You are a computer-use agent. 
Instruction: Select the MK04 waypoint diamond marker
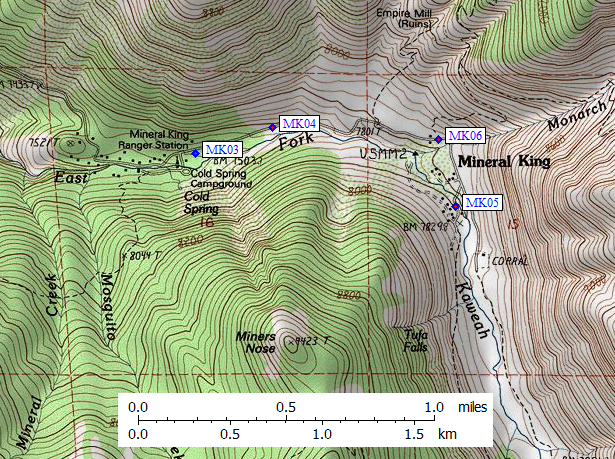272,126
